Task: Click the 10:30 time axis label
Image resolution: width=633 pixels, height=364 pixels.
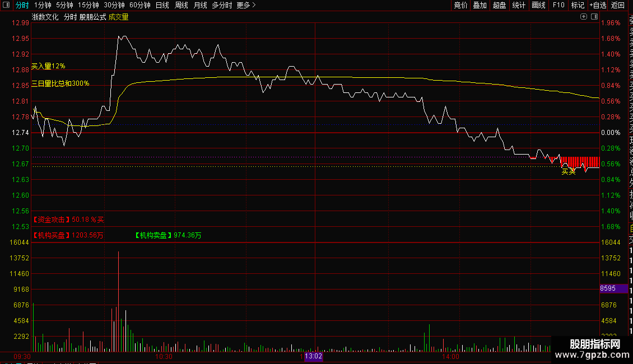Action: 164,357
